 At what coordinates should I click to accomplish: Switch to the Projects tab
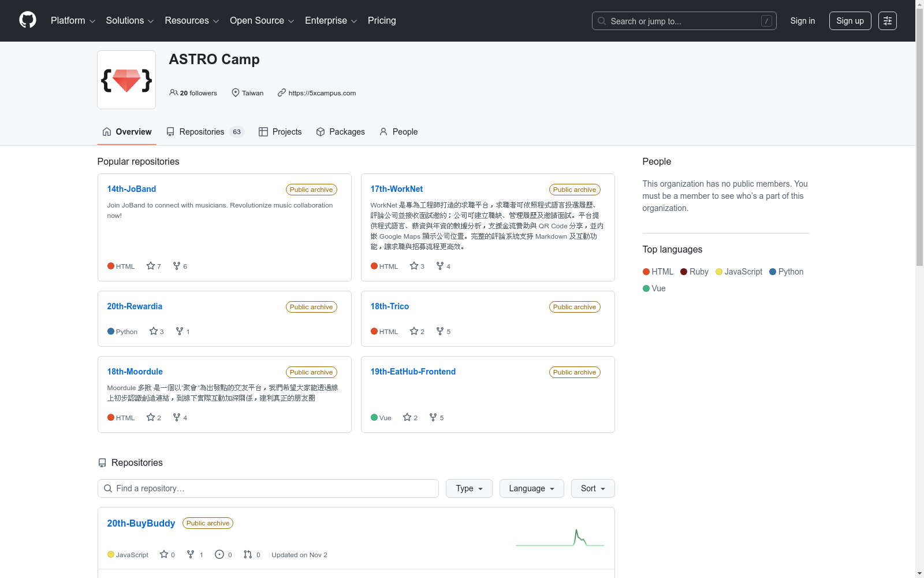[x=280, y=132]
